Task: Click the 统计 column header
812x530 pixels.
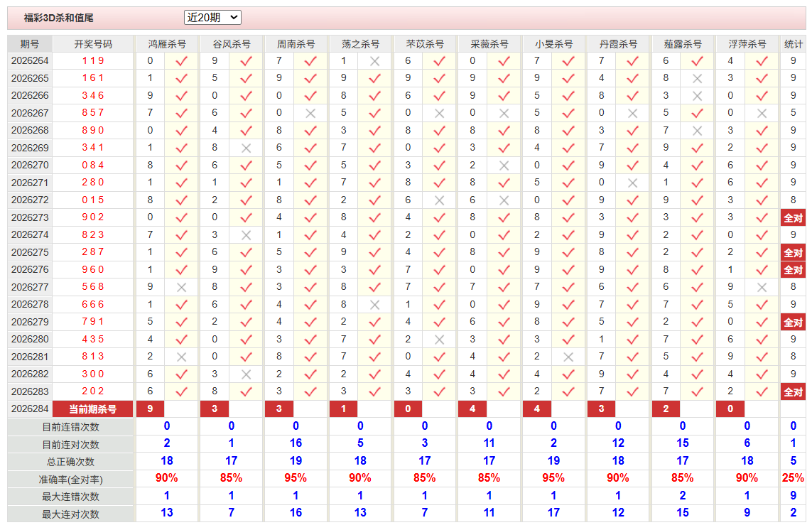Action: click(793, 44)
